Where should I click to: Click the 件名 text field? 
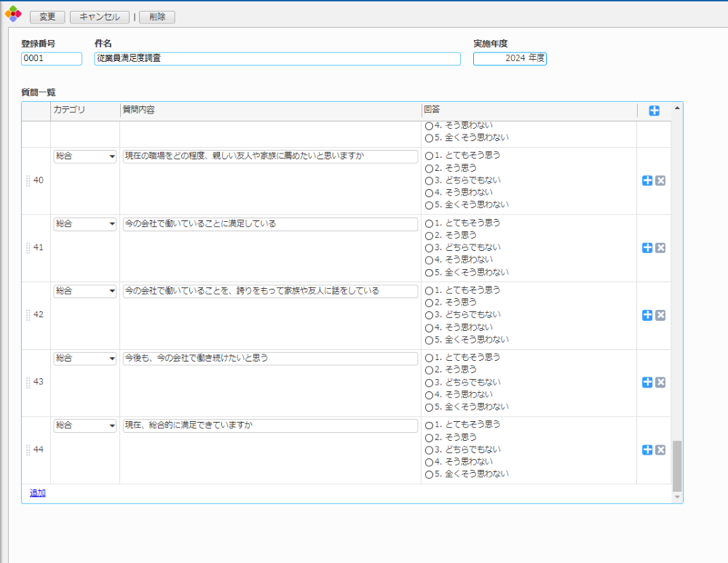click(277, 59)
